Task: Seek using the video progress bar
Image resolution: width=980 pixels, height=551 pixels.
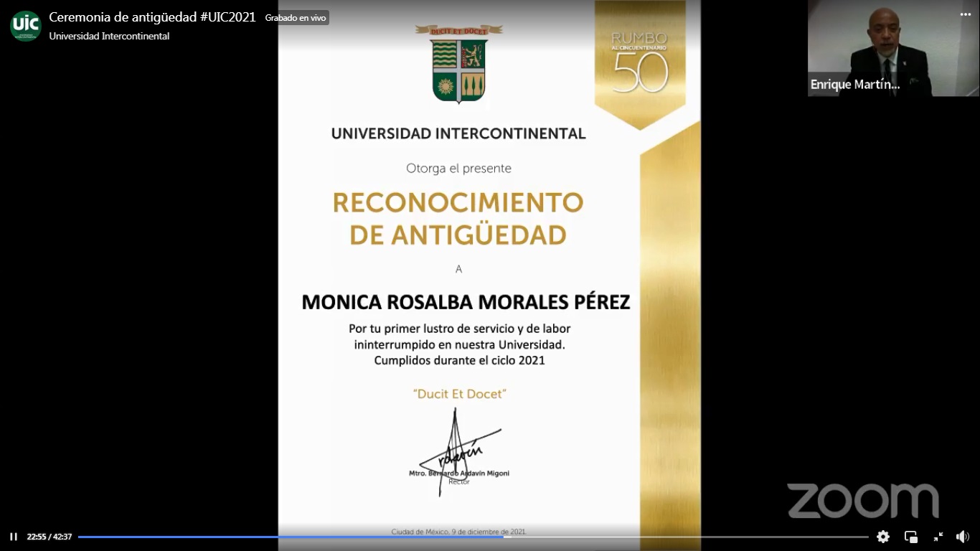Action: [473, 537]
